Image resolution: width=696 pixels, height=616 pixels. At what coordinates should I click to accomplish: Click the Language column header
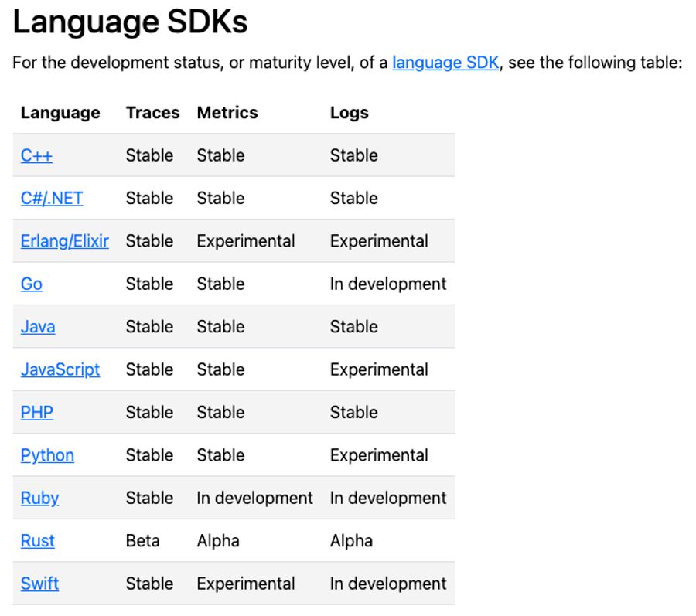click(x=60, y=113)
